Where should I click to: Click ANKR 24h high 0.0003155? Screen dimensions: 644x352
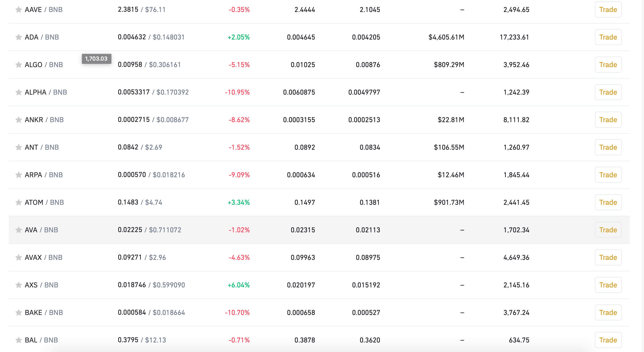(299, 120)
